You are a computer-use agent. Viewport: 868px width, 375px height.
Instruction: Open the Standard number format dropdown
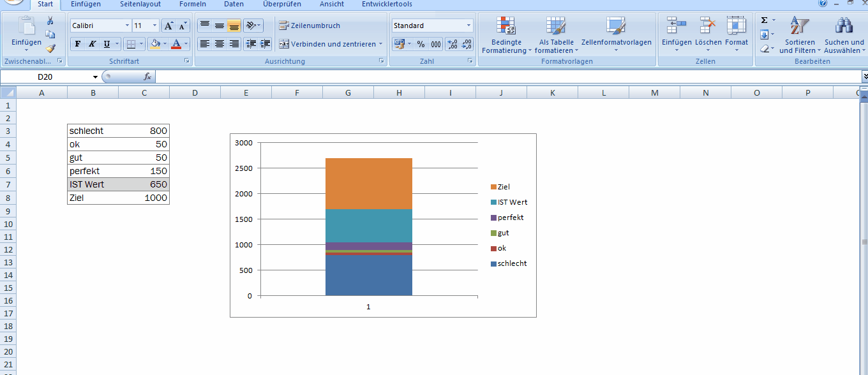(469, 26)
